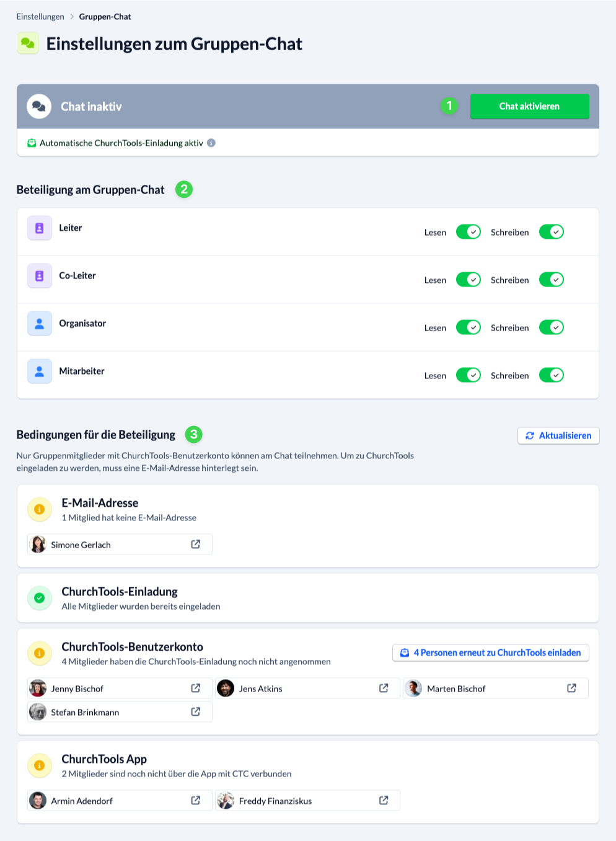Toggle off Lesen for Mitarbeiter
The height and width of the screenshot is (841, 616).
click(469, 375)
